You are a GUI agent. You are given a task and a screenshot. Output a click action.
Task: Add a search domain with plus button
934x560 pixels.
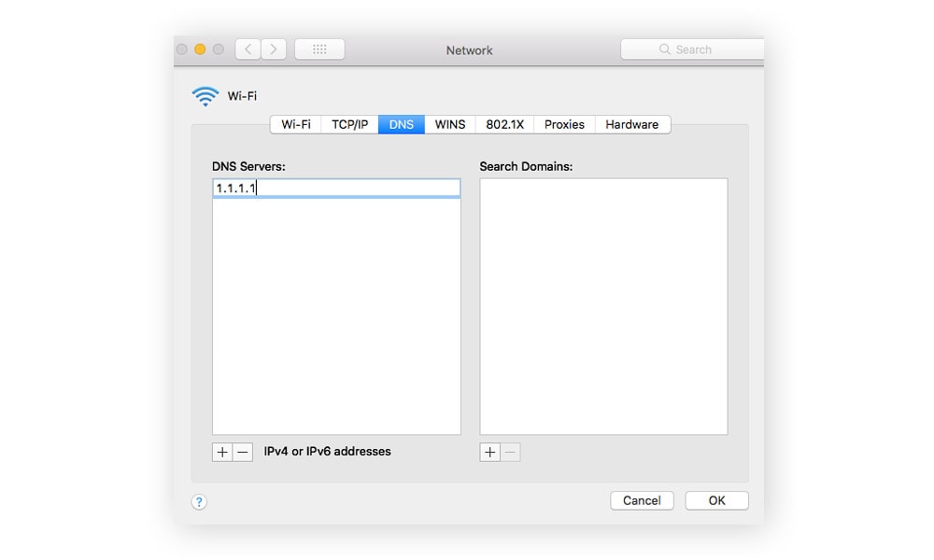489,453
